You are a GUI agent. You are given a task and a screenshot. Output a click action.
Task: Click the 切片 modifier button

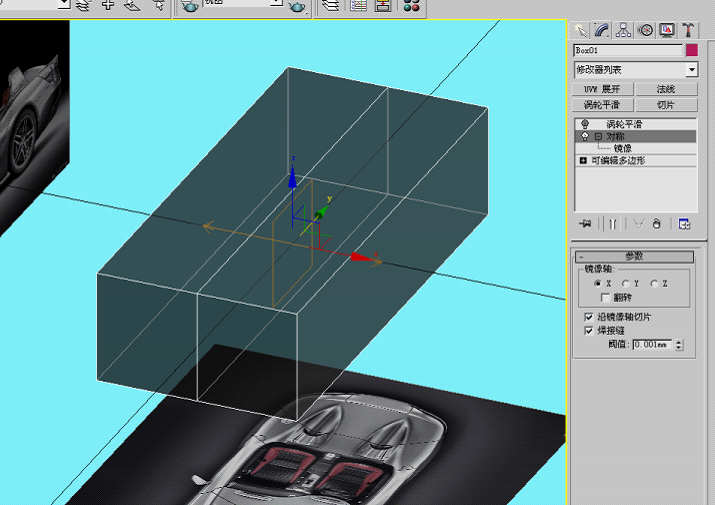click(x=666, y=105)
